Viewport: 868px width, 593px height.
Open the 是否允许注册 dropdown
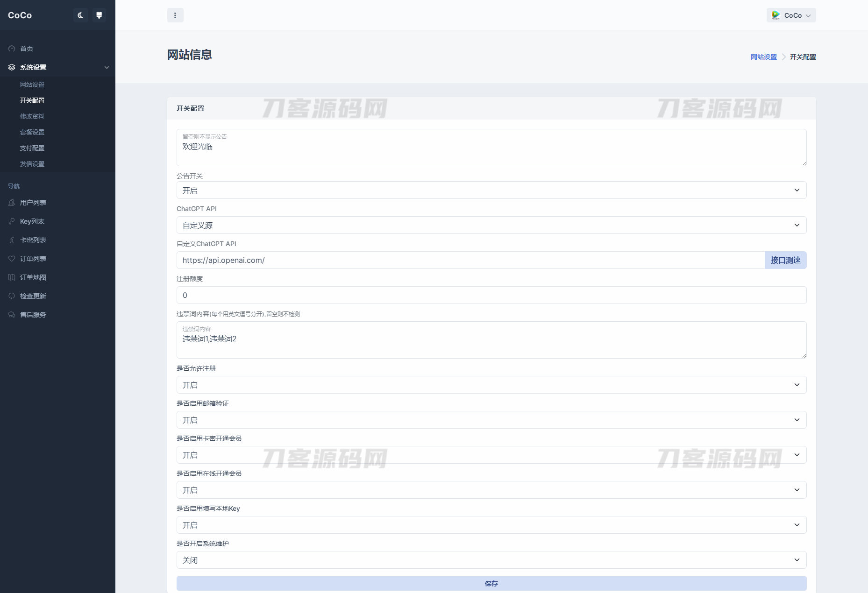pos(491,385)
